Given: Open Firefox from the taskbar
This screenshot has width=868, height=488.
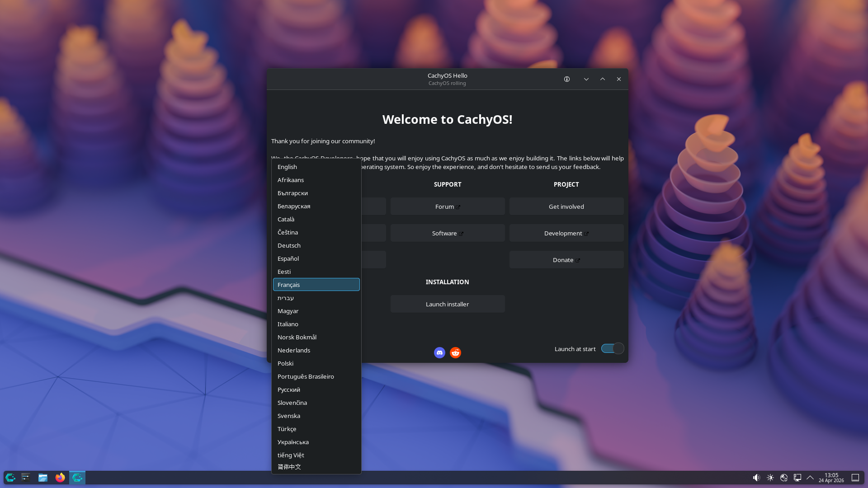Looking at the screenshot, I should pos(60,478).
